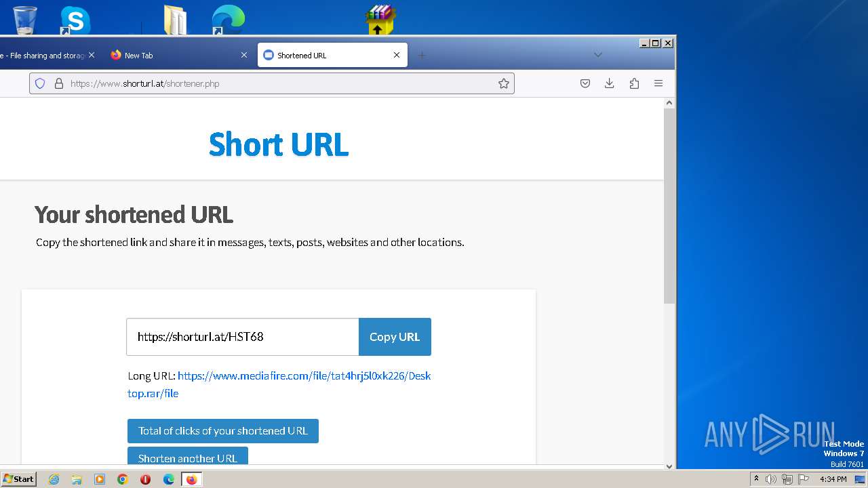Screen dimensions: 868x488
Task: Open the Firefox hamburger application menu
Action: pos(658,83)
